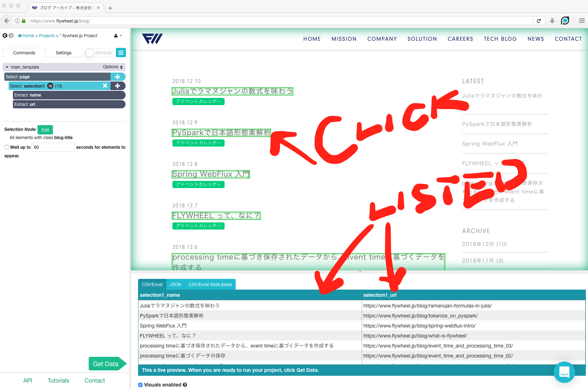This screenshot has height=389, width=588.
Task: Uncheck the Visuals enabled checkbox
Action: 140,385
